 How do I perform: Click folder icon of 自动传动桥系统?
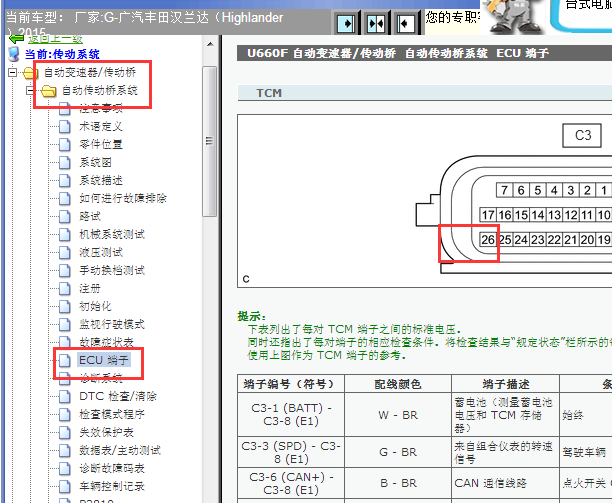click(49, 91)
